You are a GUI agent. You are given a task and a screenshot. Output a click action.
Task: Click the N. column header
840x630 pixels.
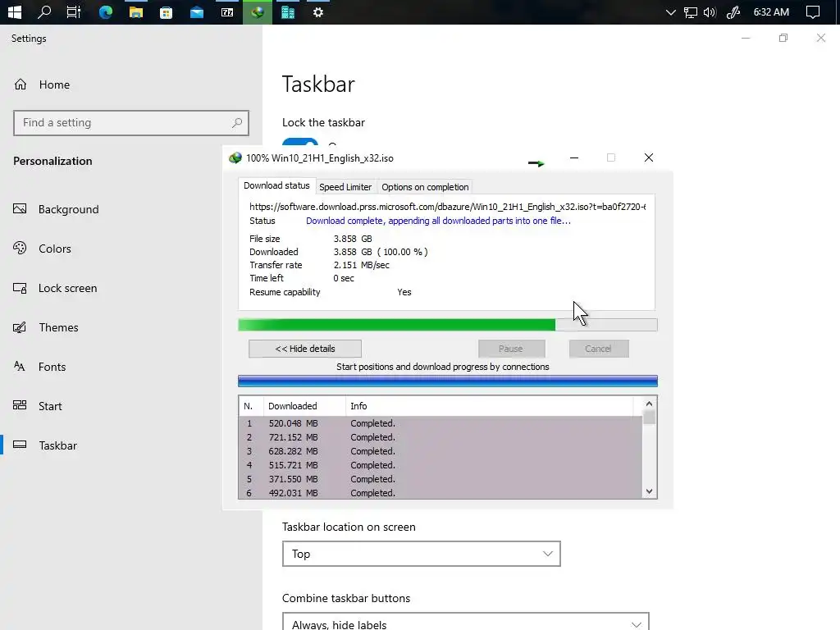pos(250,406)
